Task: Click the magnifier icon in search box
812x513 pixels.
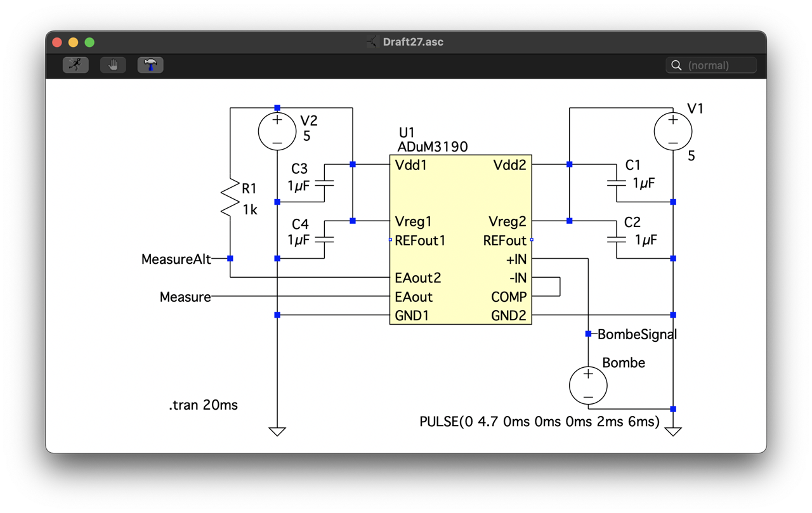Action: pos(676,65)
